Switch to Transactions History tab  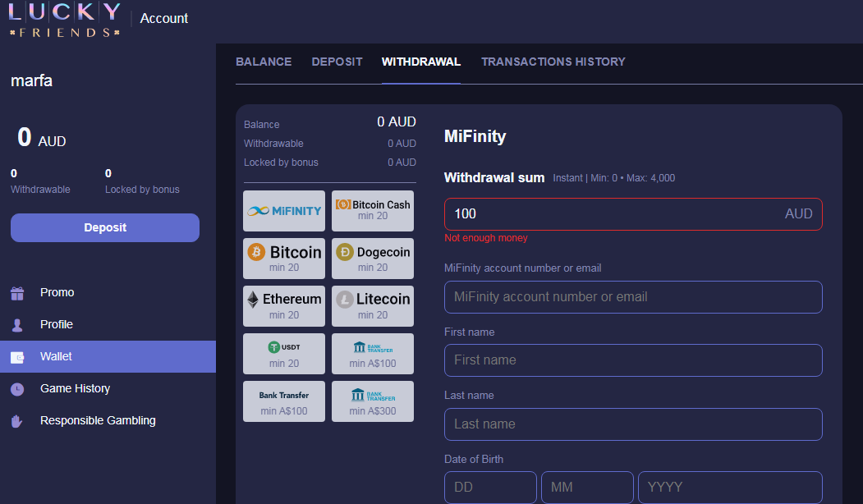point(553,62)
